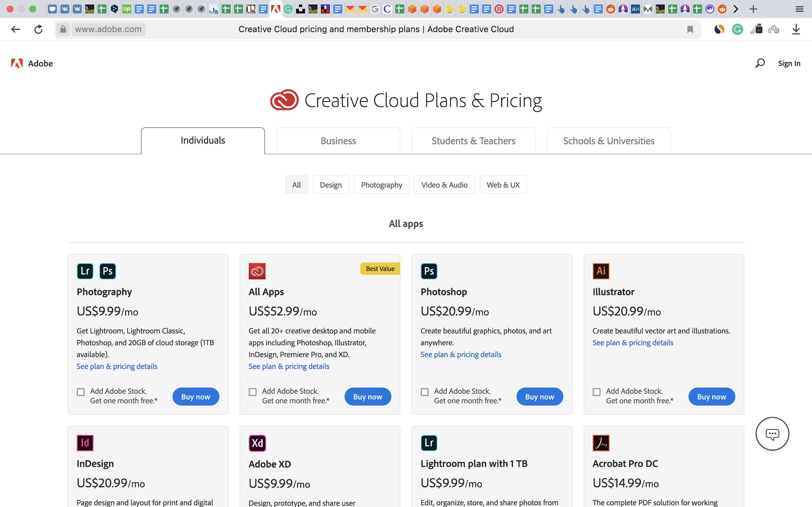Viewport: 812px width, 507px height.
Task: Select the All category filter
Action: (x=297, y=185)
